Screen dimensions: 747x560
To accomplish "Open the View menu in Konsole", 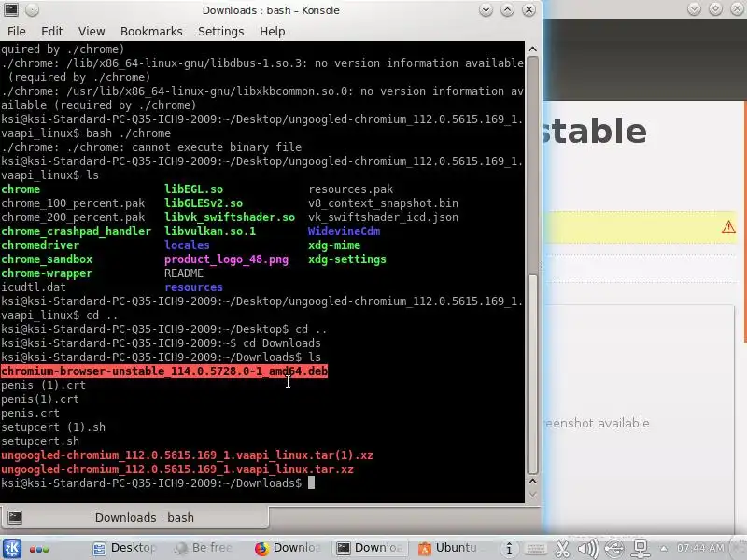I will coord(92,32).
